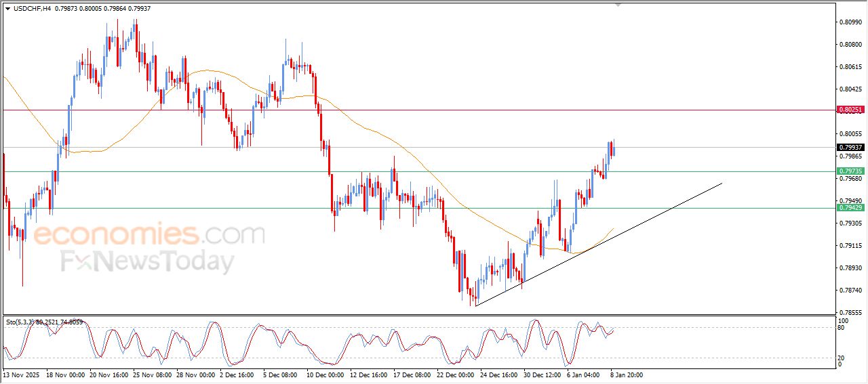Screen dimensions: 868x384
Task: Select the green 0.79735 price label
Action: pyautogui.click(x=850, y=171)
